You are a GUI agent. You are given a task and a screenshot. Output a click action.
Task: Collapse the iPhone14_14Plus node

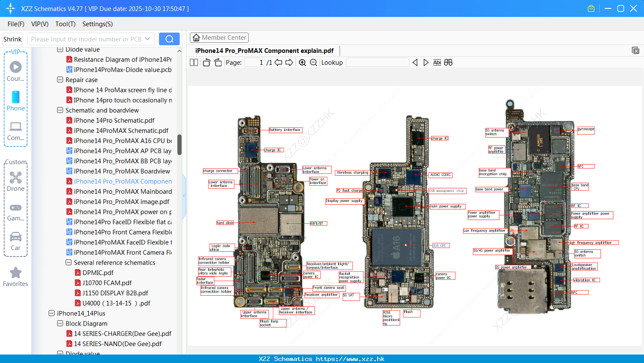52,313
